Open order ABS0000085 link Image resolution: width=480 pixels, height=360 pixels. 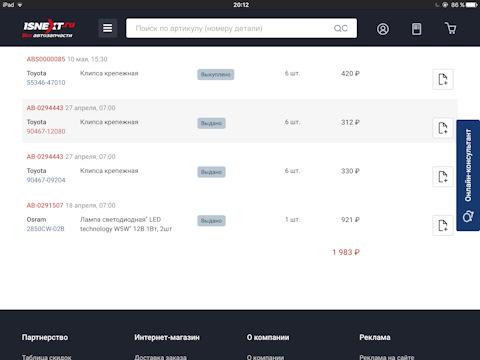(x=46, y=59)
